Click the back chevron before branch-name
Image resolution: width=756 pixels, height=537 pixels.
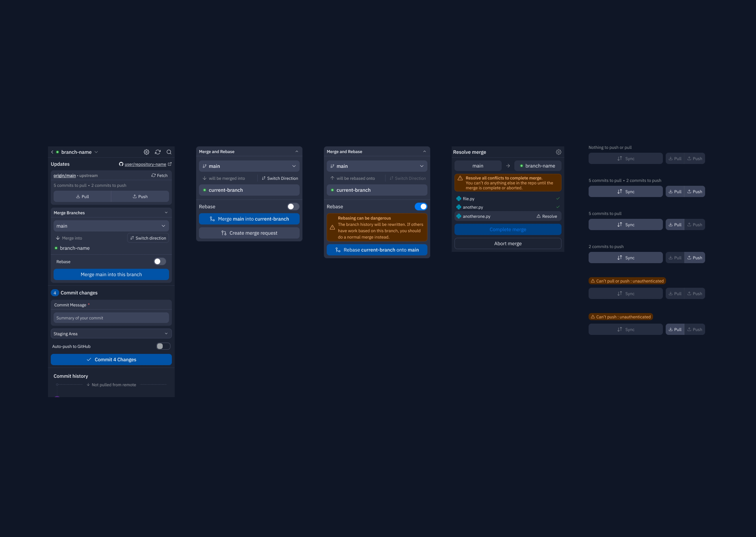(x=52, y=152)
